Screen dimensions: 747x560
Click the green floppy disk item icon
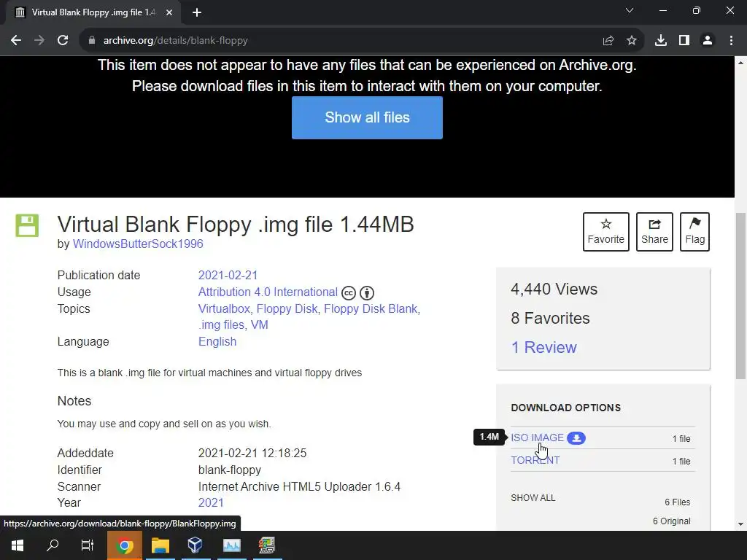27,225
